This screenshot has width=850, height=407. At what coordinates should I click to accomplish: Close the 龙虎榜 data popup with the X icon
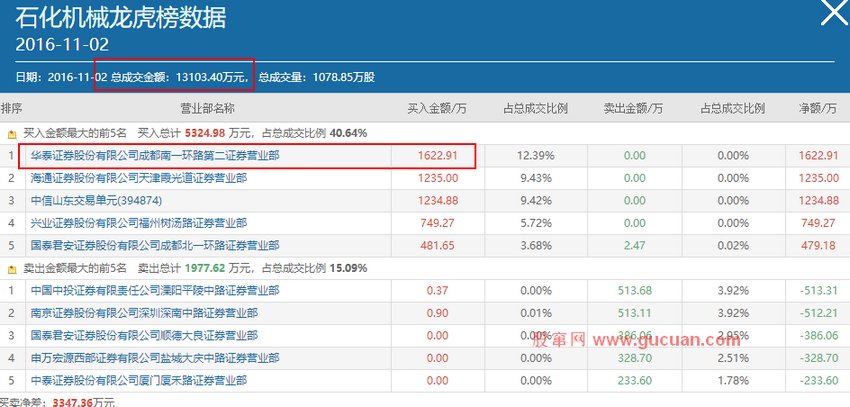click(x=833, y=12)
